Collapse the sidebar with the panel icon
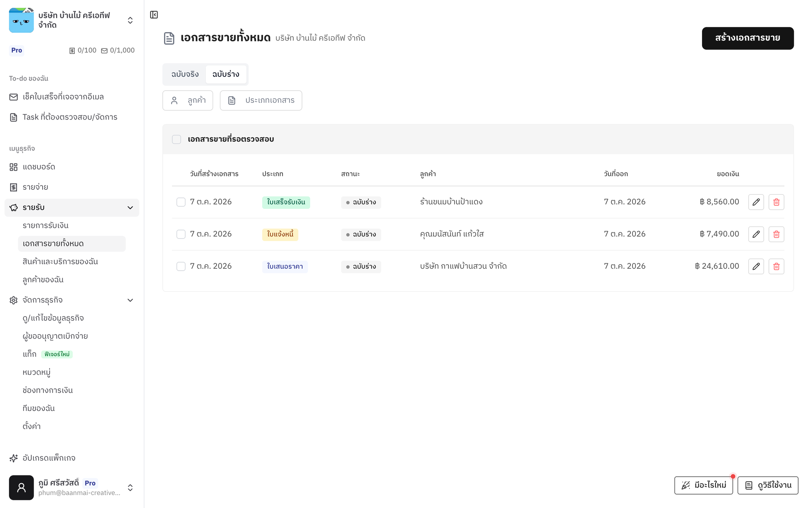This screenshot has height=508, width=812. tap(154, 15)
